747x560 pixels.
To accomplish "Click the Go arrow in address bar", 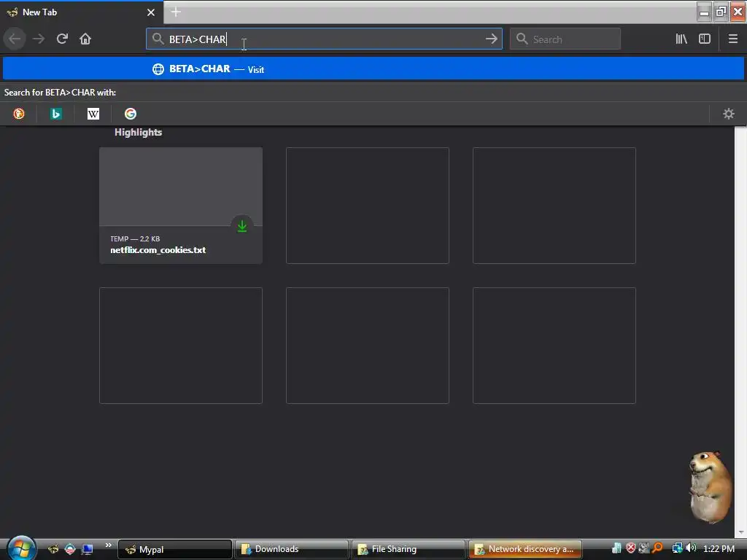I will pyautogui.click(x=491, y=39).
